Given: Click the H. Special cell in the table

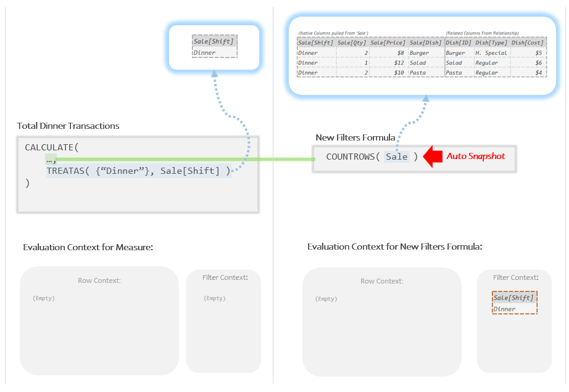Looking at the screenshot, I should (491, 53).
